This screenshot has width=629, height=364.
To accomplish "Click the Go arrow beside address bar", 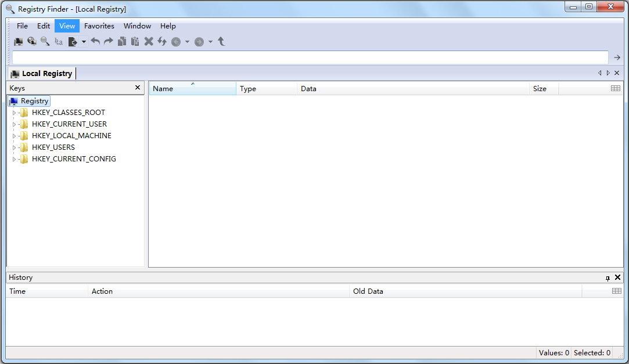I will pos(617,57).
